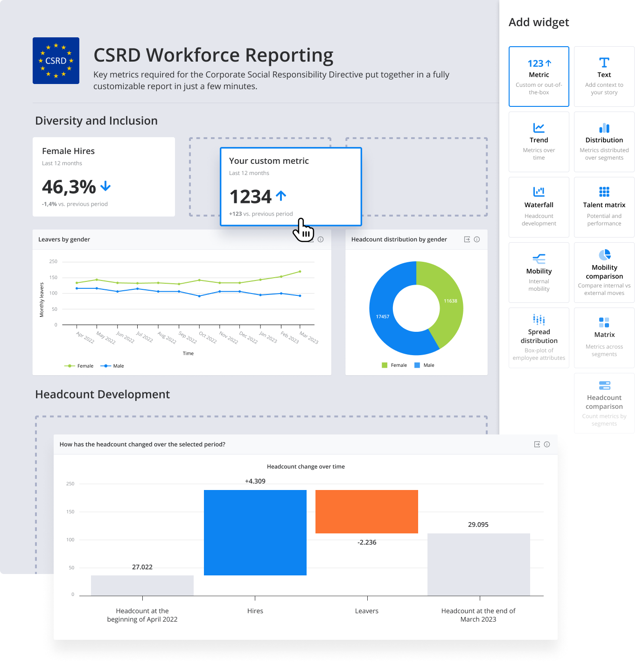Click the Your custom metric card

[290, 187]
